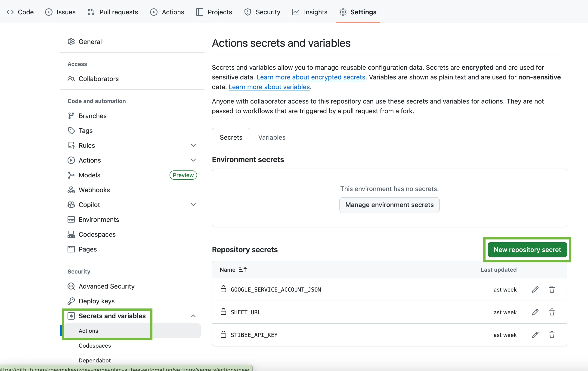Click New repository secret button
588x371 pixels.
point(527,249)
